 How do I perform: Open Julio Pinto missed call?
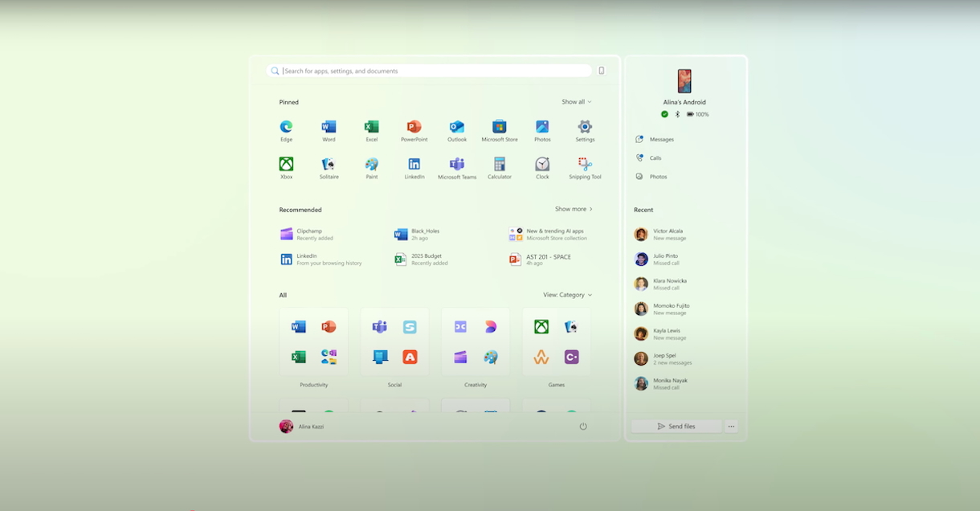point(657,260)
